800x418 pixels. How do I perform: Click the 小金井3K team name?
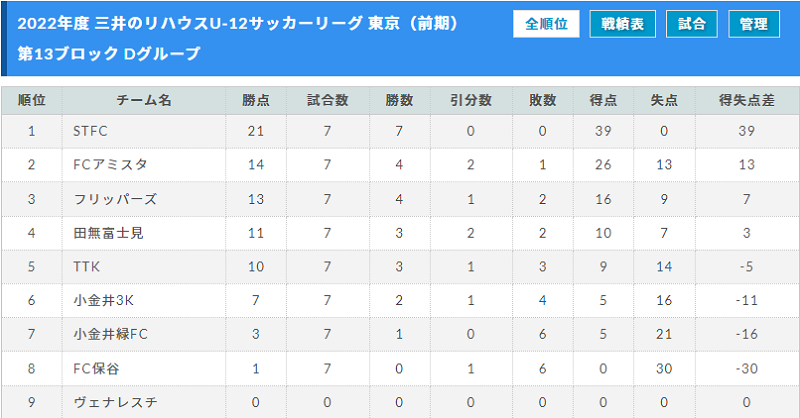point(104,301)
